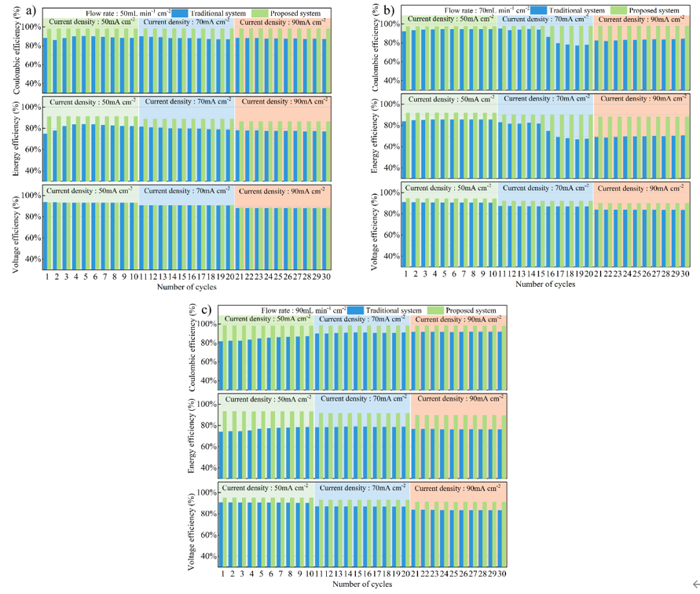
Task: Click "Number of cycles" label under panel c
Action: tap(362, 584)
